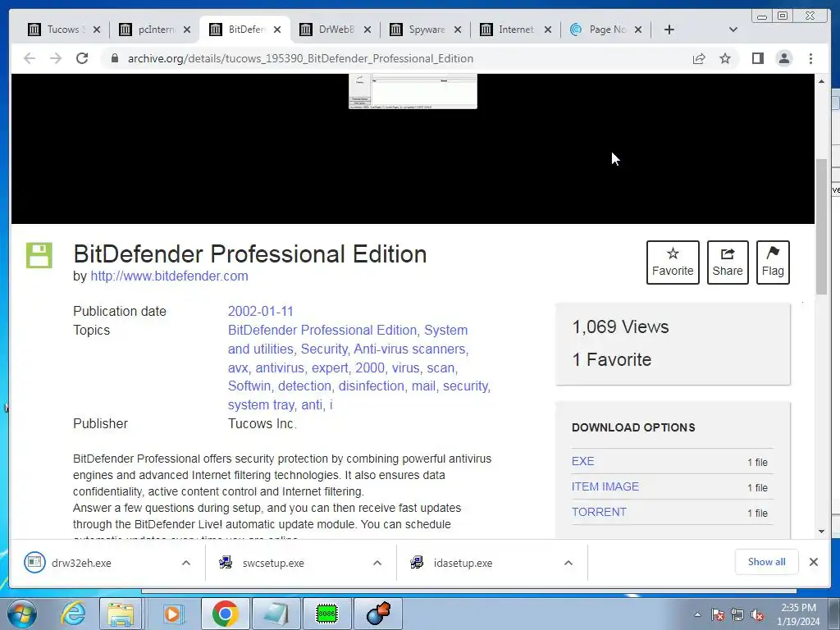Click the muted volume tray icon

(757, 614)
